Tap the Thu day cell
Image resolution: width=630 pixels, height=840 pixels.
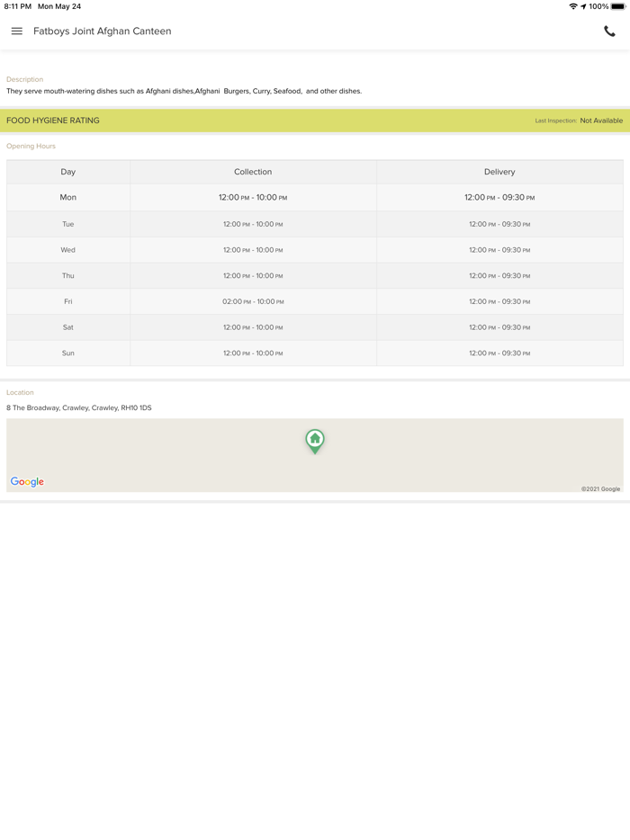pyautogui.click(x=68, y=275)
